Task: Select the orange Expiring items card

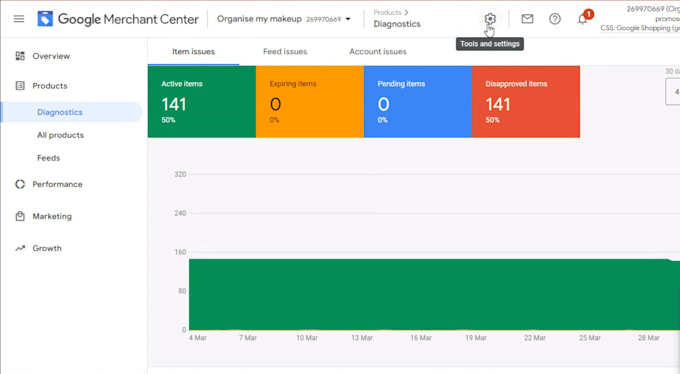Action: 310,102
